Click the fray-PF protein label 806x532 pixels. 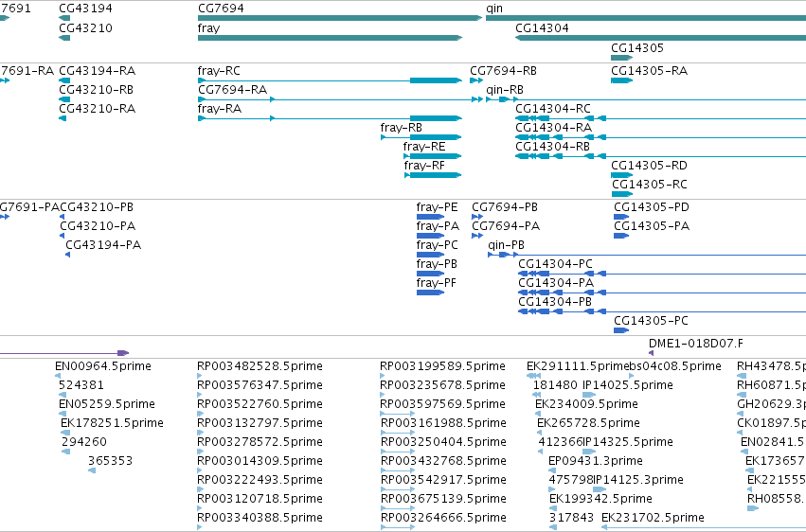click(x=437, y=283)
